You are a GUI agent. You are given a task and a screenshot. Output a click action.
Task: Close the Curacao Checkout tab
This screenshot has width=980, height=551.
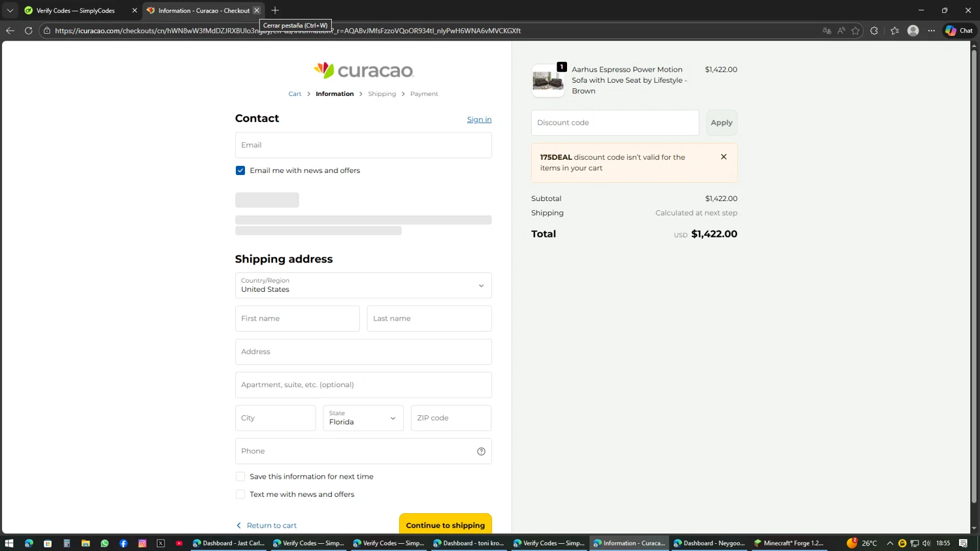[x=257, y=10]
